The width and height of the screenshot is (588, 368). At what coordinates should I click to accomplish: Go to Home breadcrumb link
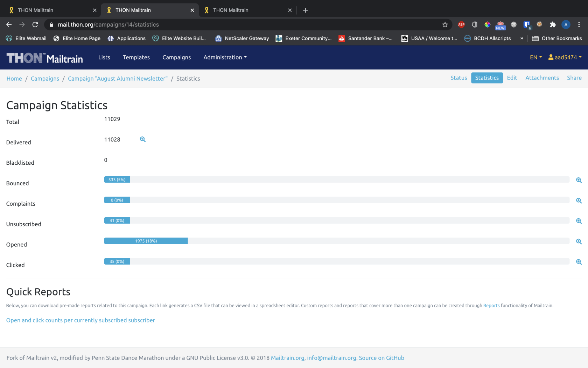[x=14, y=79]
